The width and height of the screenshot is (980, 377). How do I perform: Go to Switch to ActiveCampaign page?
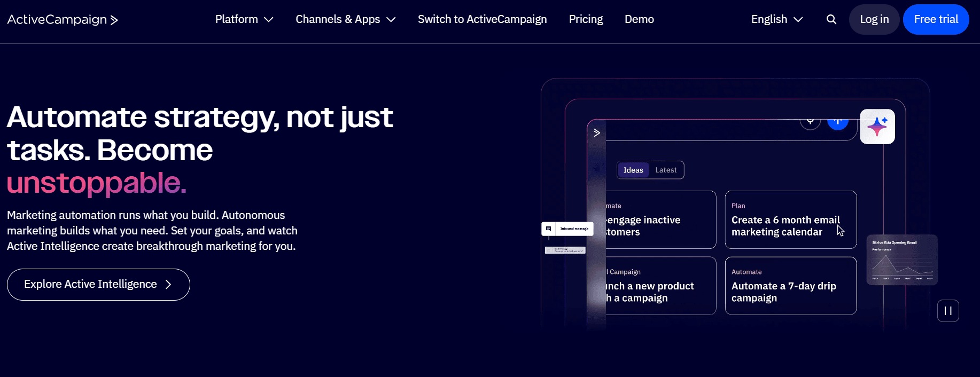[x=483, y=19]
